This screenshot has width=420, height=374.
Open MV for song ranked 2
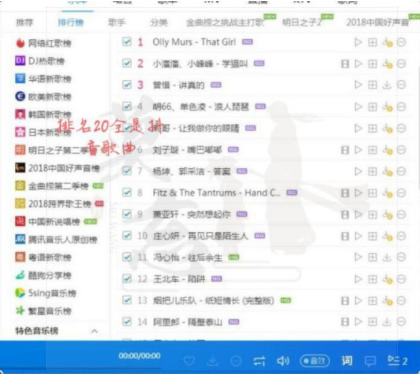[345, 64]
